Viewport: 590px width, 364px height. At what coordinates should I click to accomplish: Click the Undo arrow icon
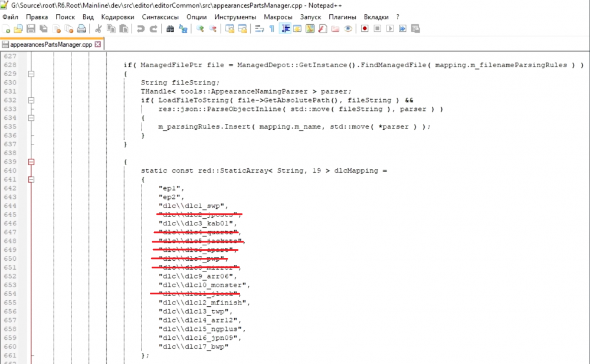click(140, 28)
